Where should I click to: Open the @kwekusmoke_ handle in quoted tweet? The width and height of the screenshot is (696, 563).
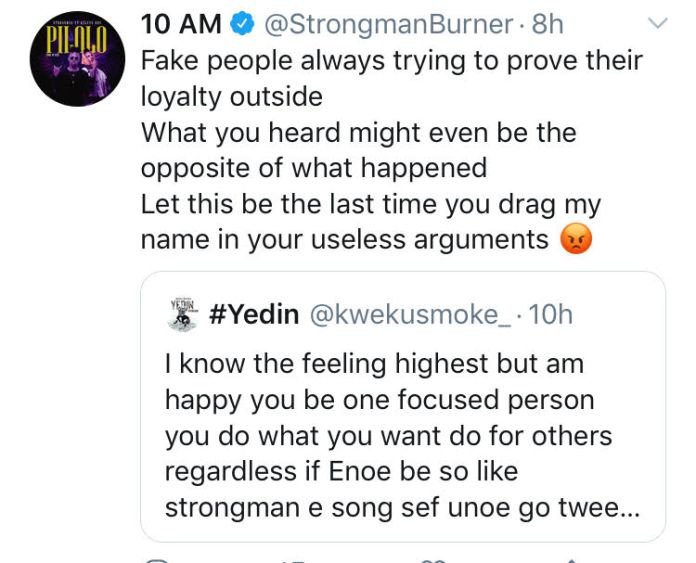[410, 315]
